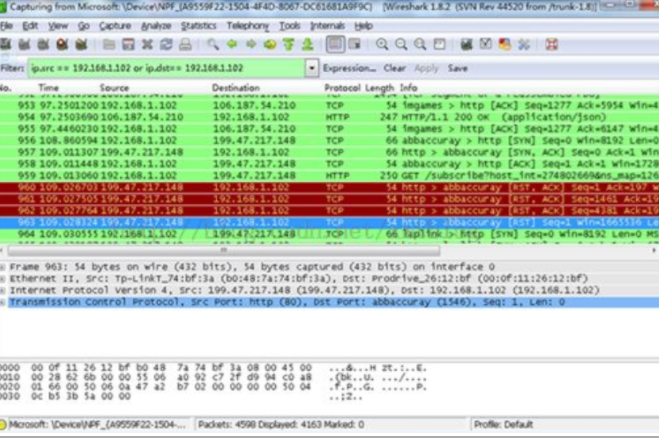Expand the Ethernet II tree node
The width and height of the screenshot is (659, 438).
(3, 279)
